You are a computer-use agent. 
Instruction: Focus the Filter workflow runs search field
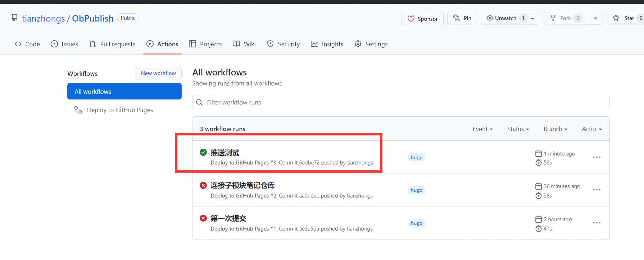coord(401,102)
